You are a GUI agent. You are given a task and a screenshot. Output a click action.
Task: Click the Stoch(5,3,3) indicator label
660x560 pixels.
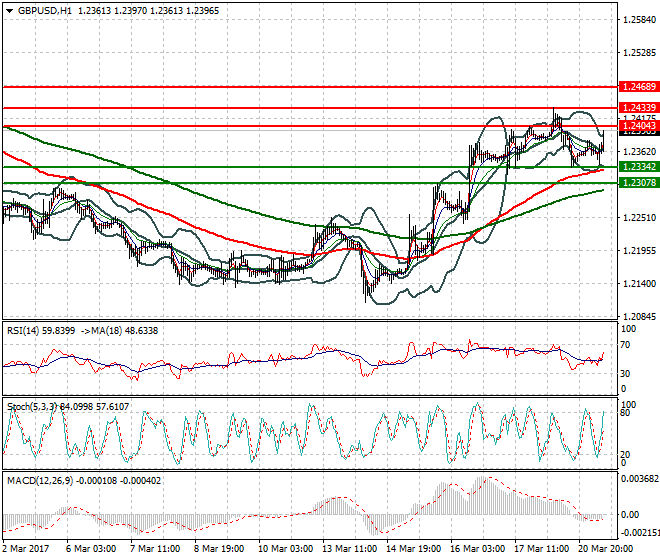[x=32, y=407]
